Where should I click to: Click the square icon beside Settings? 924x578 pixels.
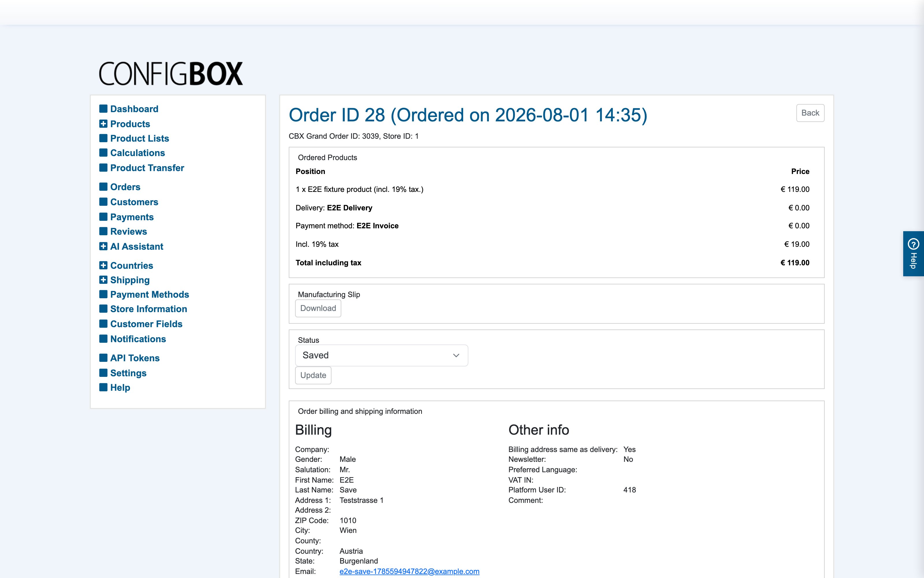(103, 373)
